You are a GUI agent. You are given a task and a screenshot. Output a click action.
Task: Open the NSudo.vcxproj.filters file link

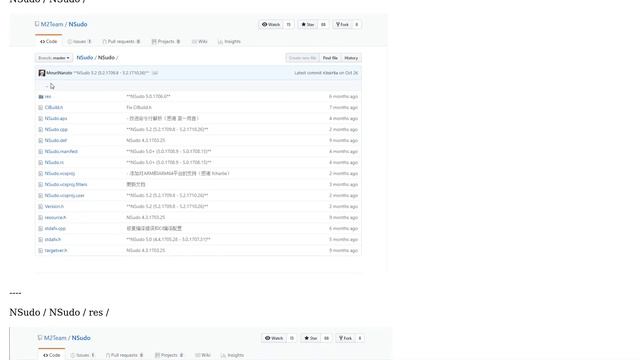click(x=66, y=185)
